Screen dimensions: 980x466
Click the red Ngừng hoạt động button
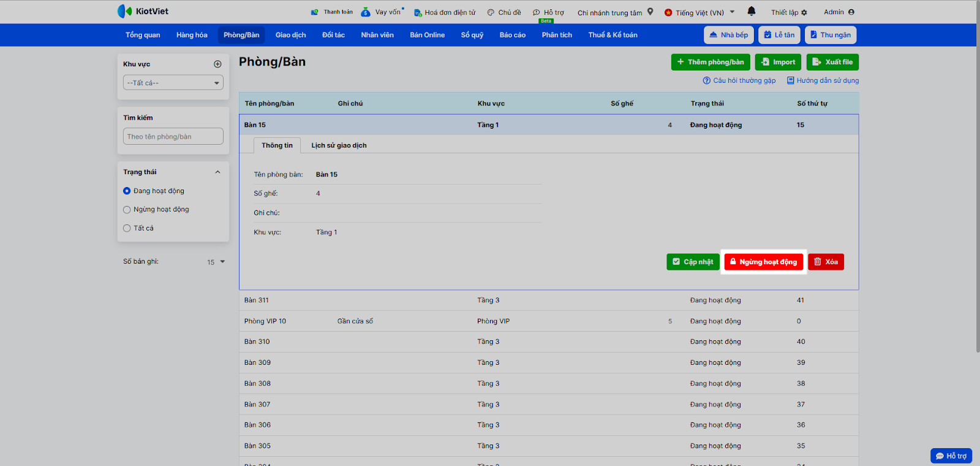(x=763, y=262)
